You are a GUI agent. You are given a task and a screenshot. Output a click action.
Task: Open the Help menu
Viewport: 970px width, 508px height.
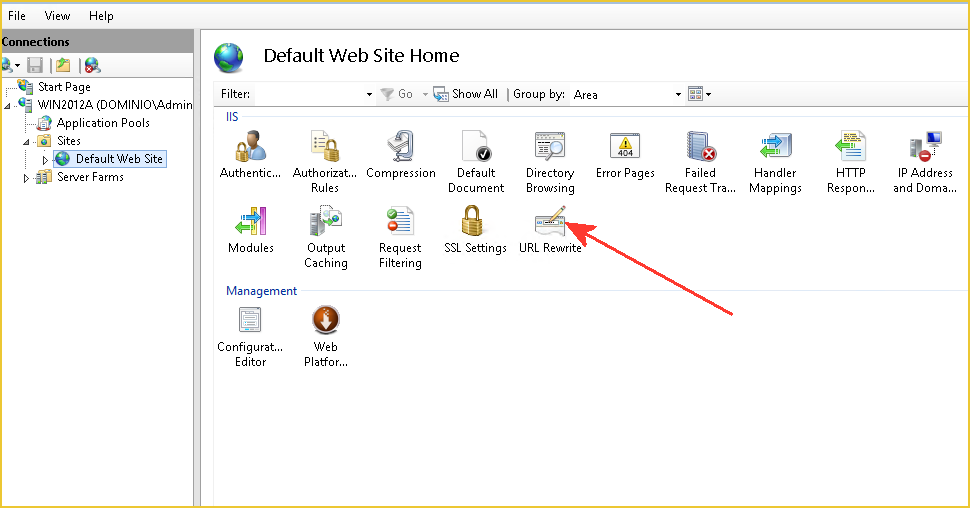(x=101, y=15)
